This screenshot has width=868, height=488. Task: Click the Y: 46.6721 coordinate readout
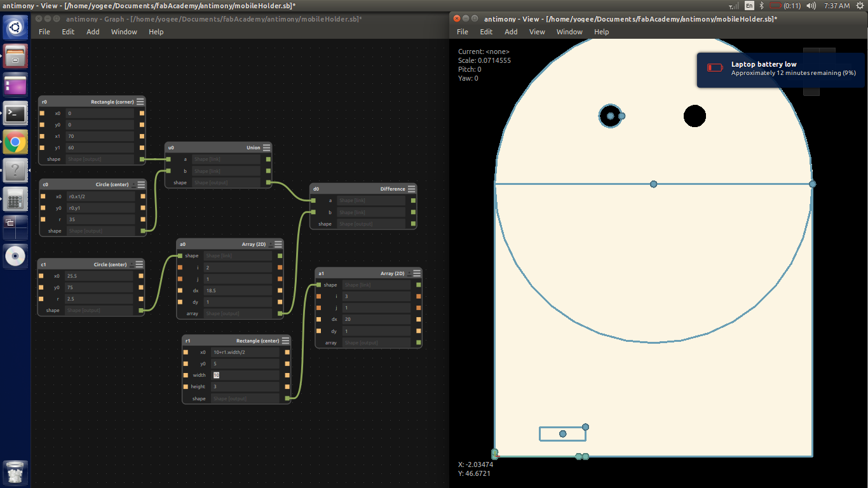coord(475,473)
